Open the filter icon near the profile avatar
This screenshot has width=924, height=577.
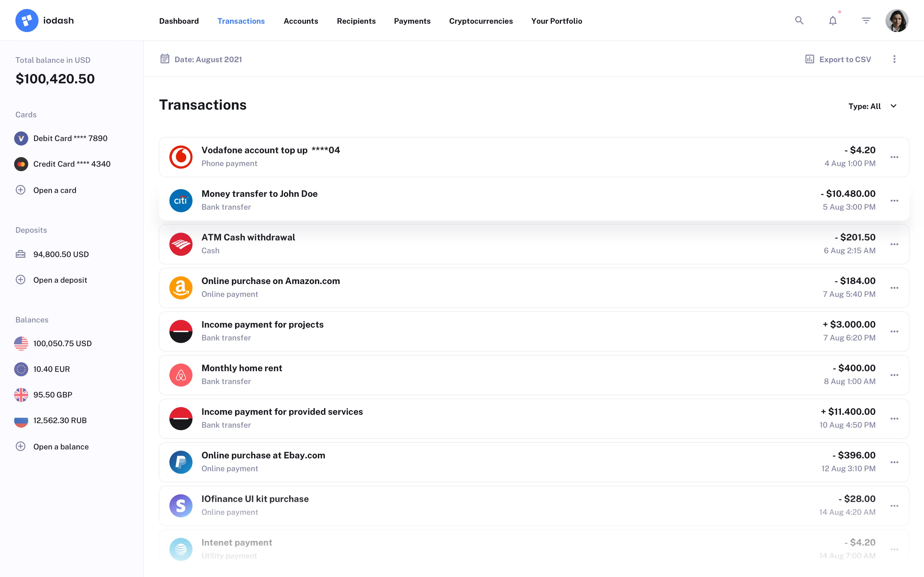866,20
